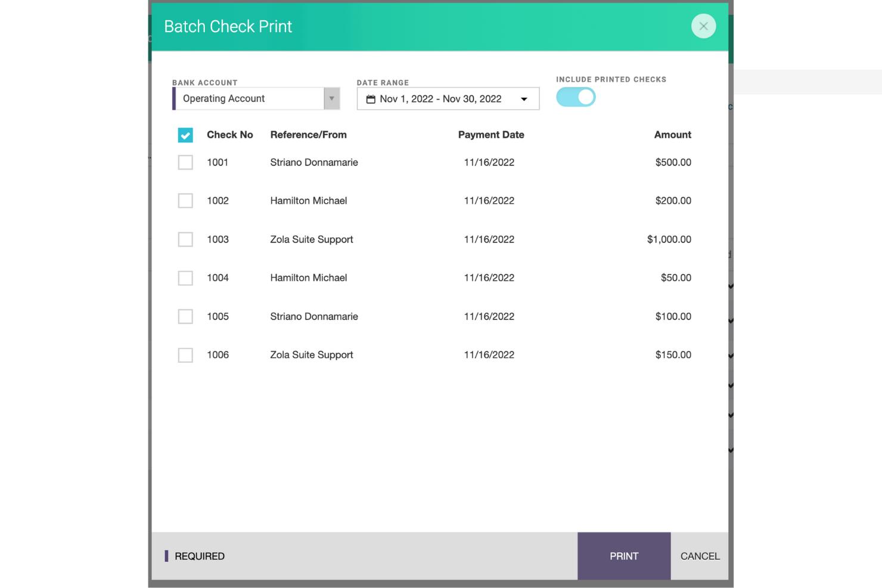The image size is (882, 588).
Task: Click payment date of check 1006
Action: click(489, 354)
